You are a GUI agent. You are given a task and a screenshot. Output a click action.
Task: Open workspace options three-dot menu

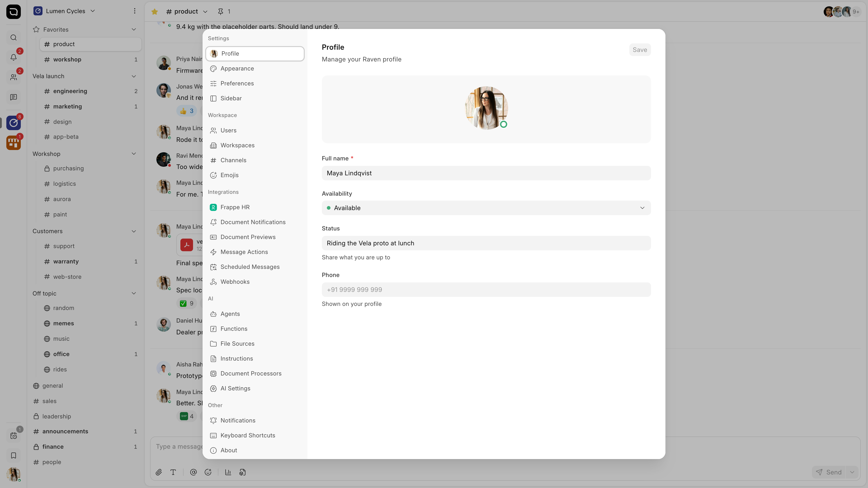pos(134,11)
